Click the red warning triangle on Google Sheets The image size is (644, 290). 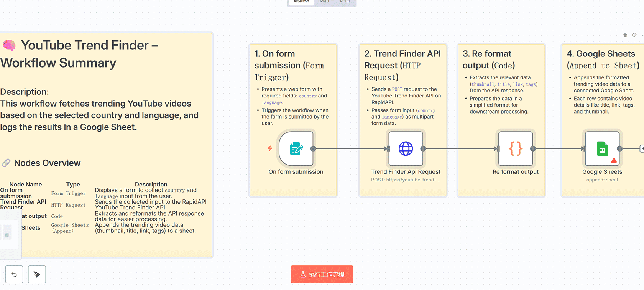[x=614, y=160]
